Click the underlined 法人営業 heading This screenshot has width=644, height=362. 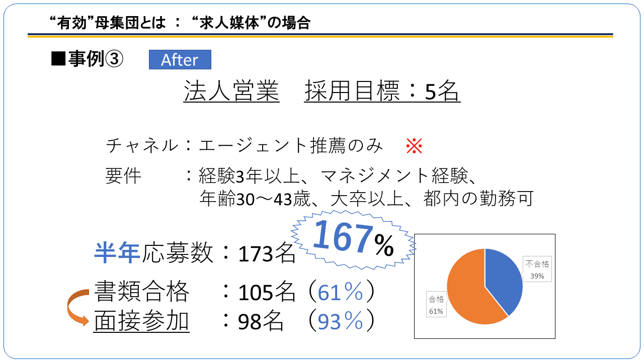coord(231,92)
